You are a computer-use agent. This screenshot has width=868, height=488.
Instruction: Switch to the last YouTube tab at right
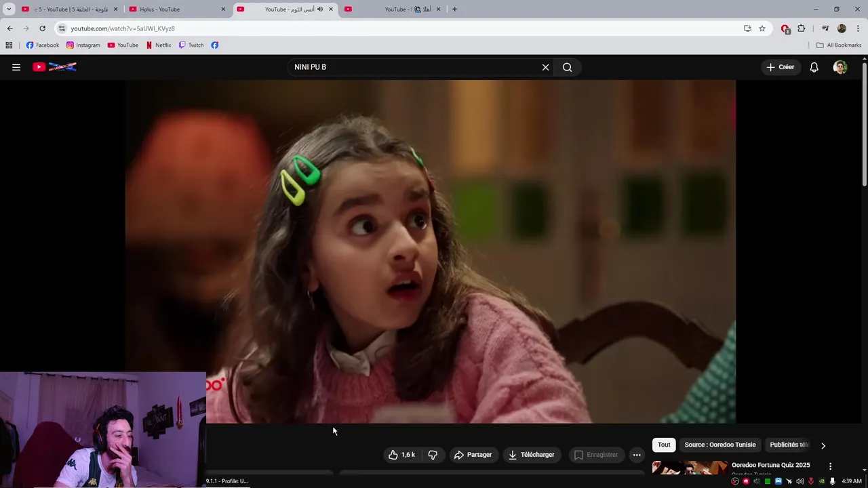(393, 9)
